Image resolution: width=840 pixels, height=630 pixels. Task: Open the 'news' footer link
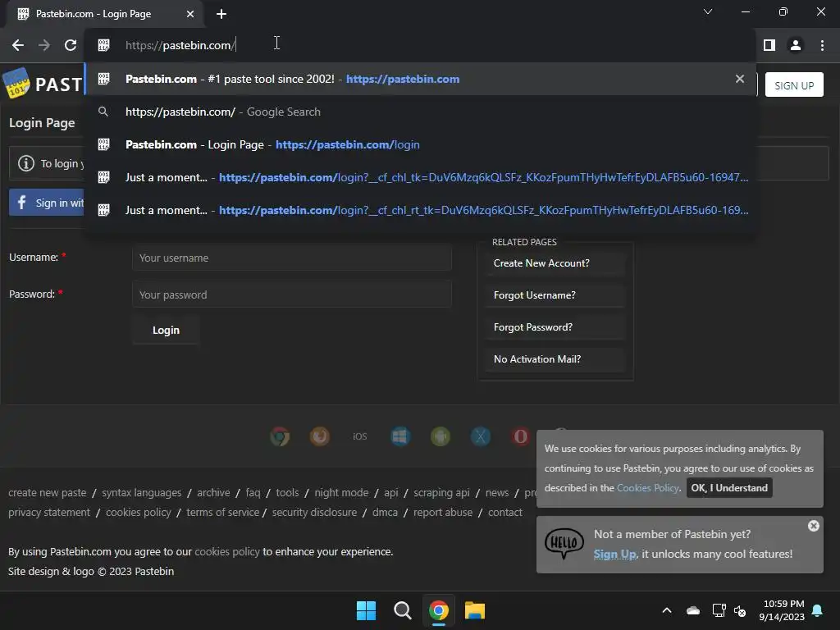497,492
